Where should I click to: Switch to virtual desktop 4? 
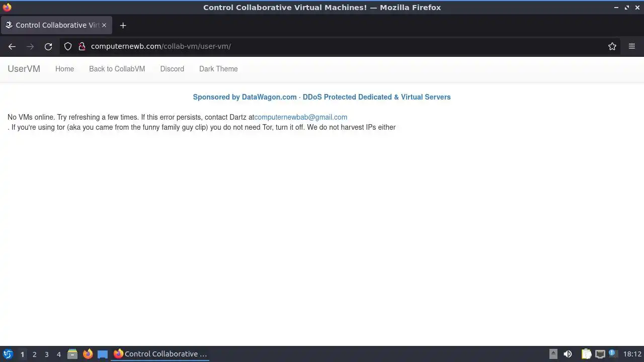[x=58, y=354]
